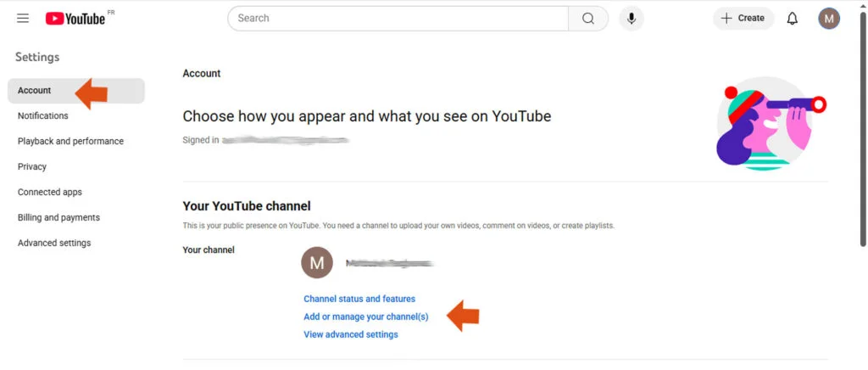Open the notifications bell
The width and height of the screenshot is (868, 370).
point(793,19)
